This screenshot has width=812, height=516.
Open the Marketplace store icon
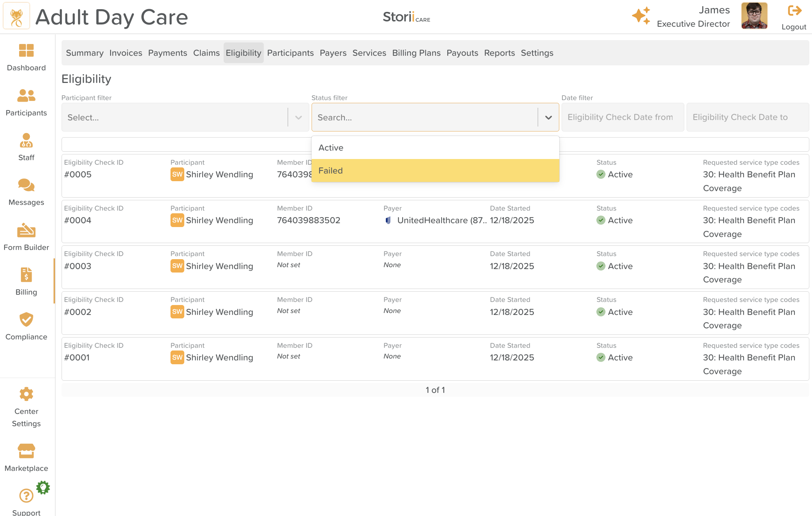point(26,451)
